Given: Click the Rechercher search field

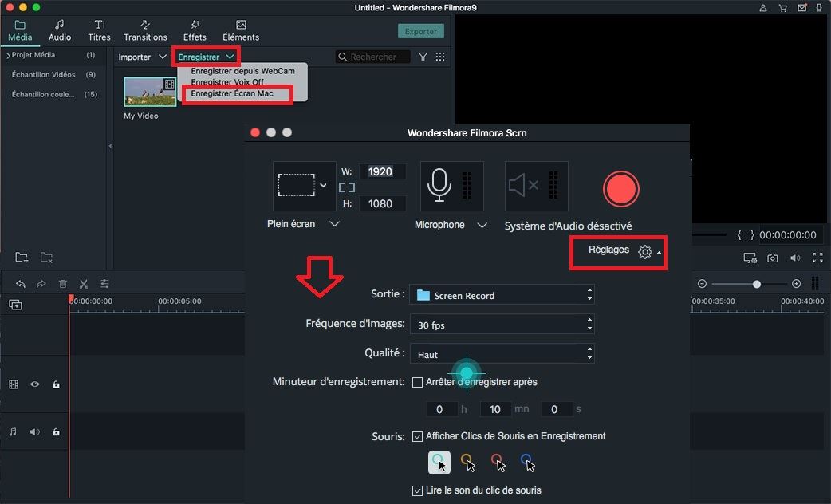Looking at the screenshot, I should click(x=373, y=57).
